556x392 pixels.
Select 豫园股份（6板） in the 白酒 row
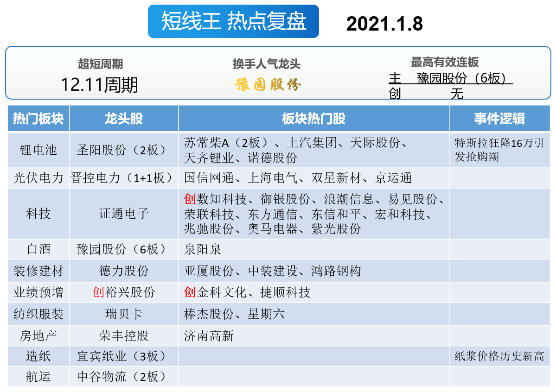[x=124, y=249]
